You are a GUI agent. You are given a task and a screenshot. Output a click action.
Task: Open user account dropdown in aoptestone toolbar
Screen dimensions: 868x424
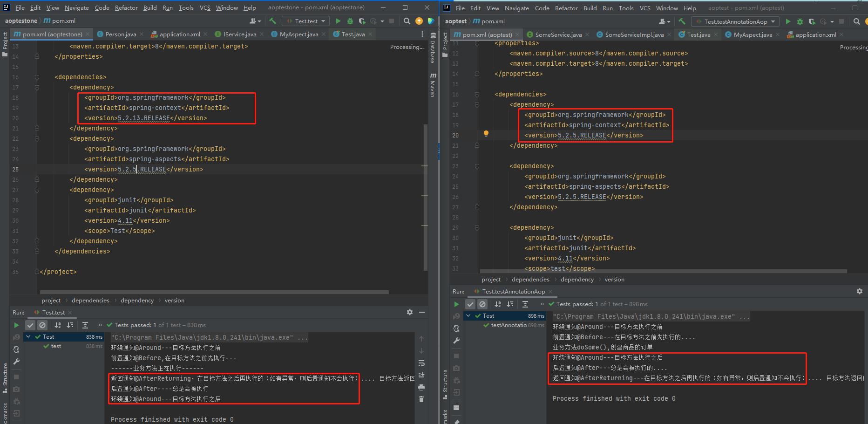coord(255,21)
